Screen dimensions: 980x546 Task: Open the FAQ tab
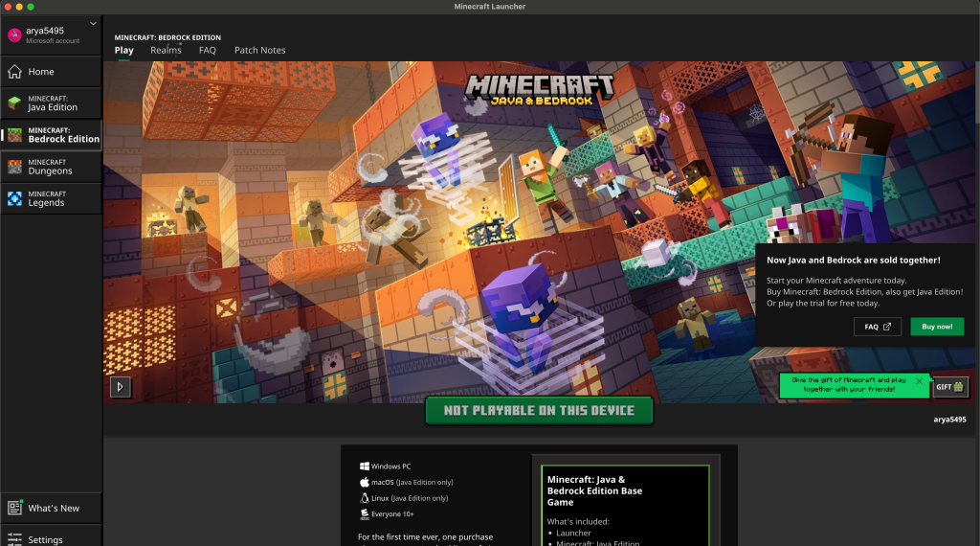208,51
